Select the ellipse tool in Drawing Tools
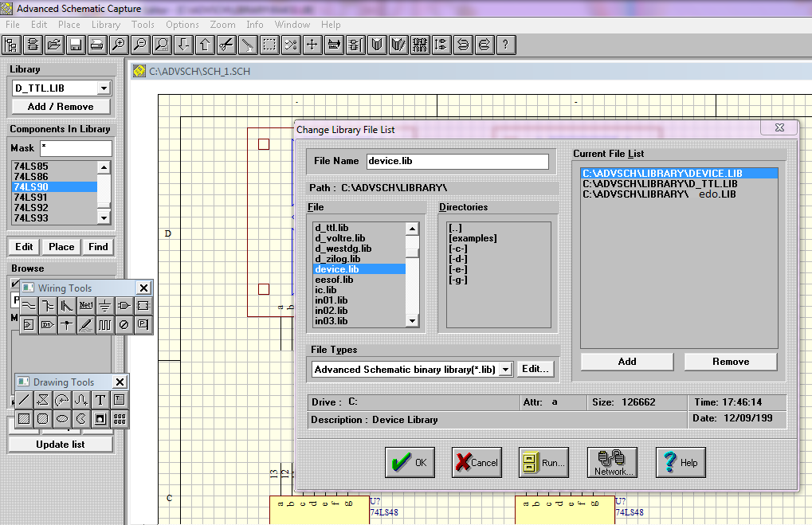The height and width of the screenshot is (525, 812). 62,419
